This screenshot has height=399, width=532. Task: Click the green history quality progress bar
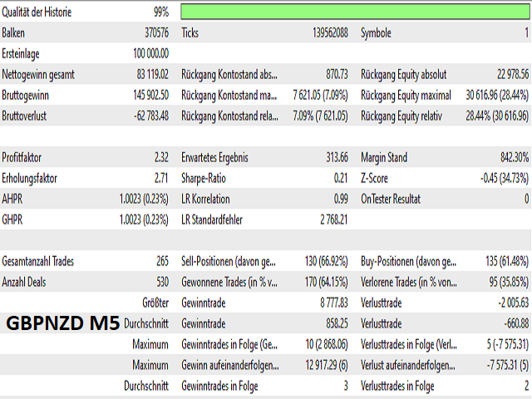point(355,12)
